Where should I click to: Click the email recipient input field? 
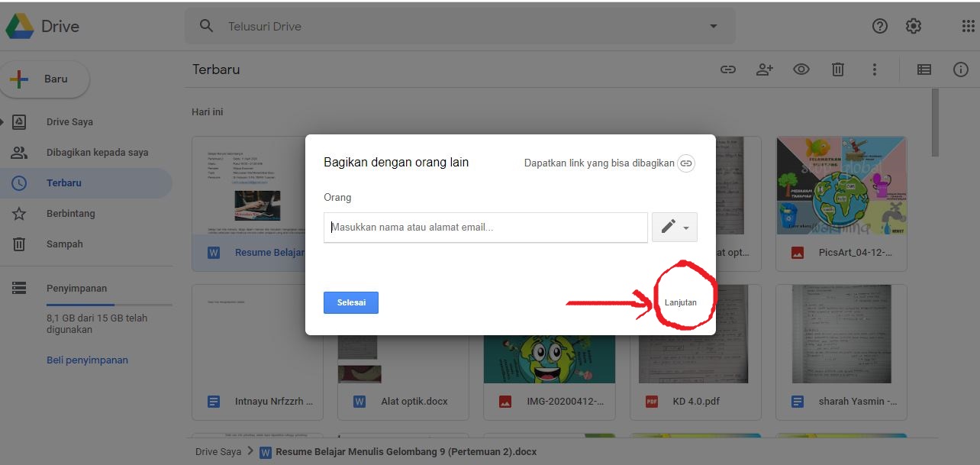coord(485,227)
